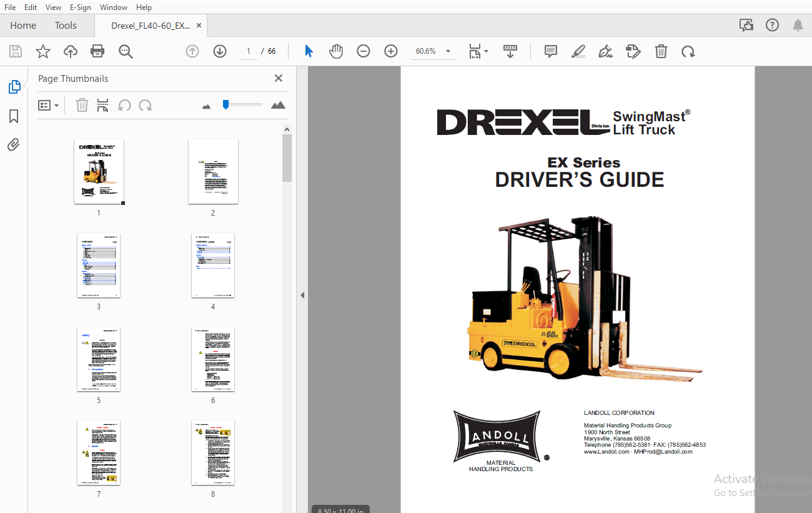Image resolution: width=812 pixels, height=513 pixels.
Task: Select page 8 thumbnail
Action: point(213,453)
